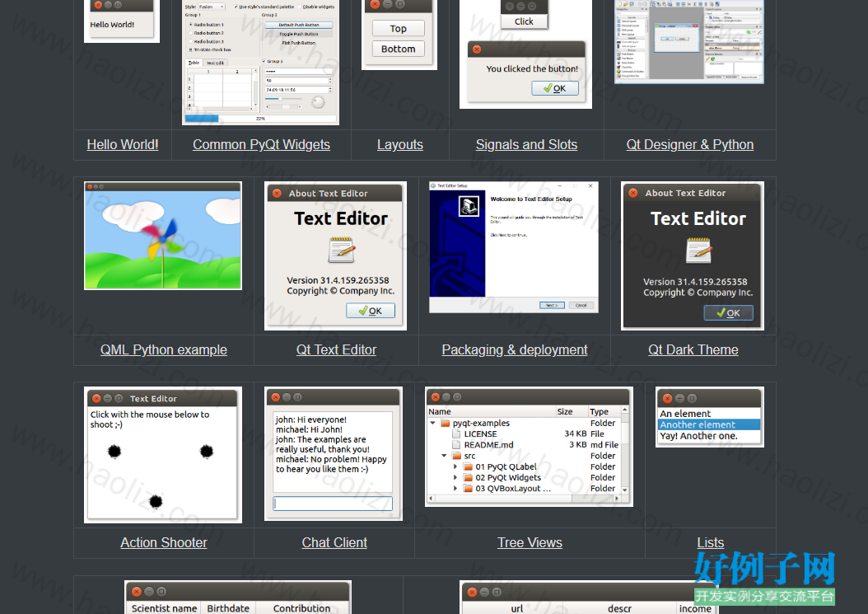Click the chat message input field

333,504
